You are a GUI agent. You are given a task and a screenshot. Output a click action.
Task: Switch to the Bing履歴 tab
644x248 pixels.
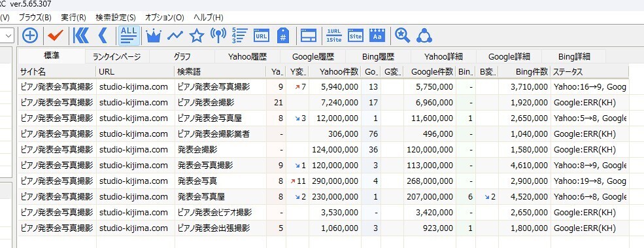point(379,57)
